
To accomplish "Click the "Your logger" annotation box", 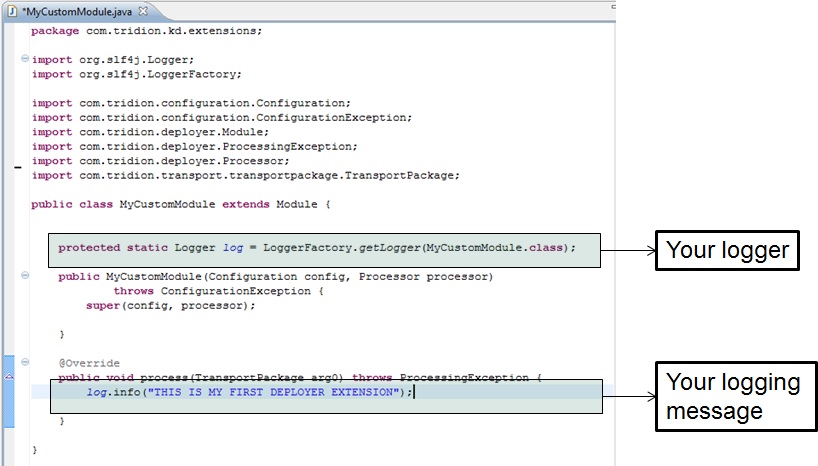I will [725, 251].
